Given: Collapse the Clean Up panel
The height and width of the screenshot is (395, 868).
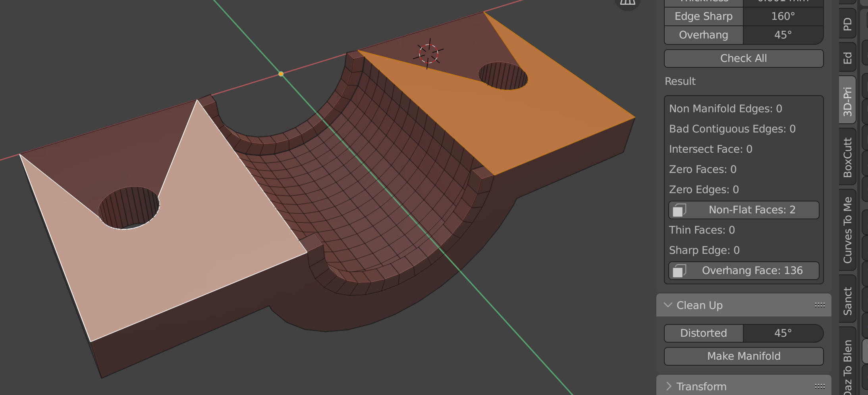Looking at the screenshot, I should (x=743, y=305).
